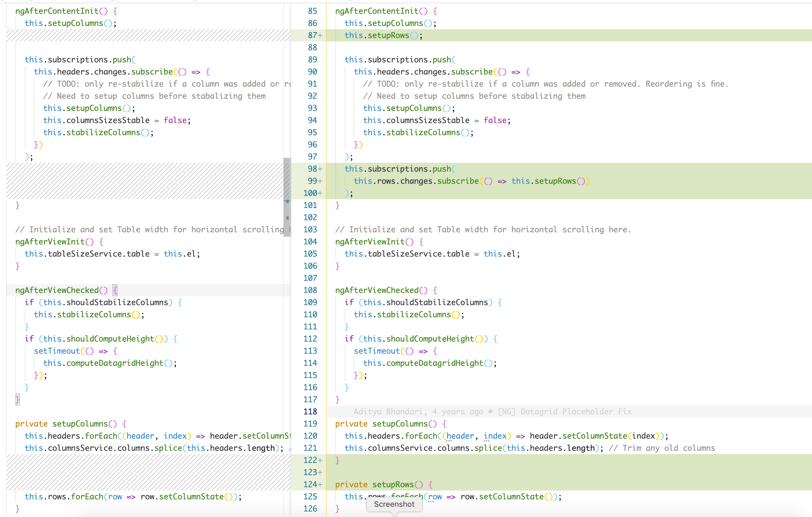The width and height of the screenshot is (812, 517).
Task: Click the brace-match highlight after ngAfterViewChecked()
Action: (x=115, y=290)
